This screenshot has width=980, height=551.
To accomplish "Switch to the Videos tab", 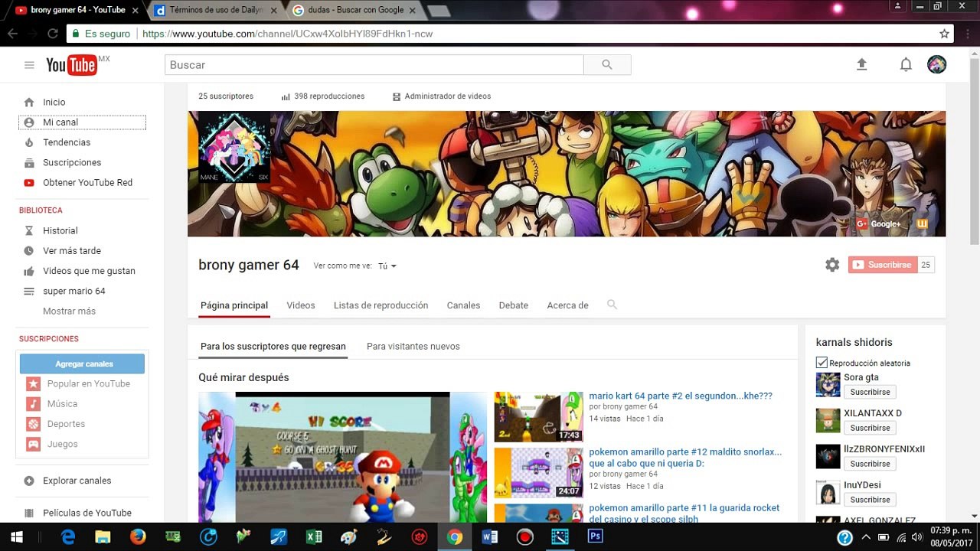I will (x=301, y=305).
